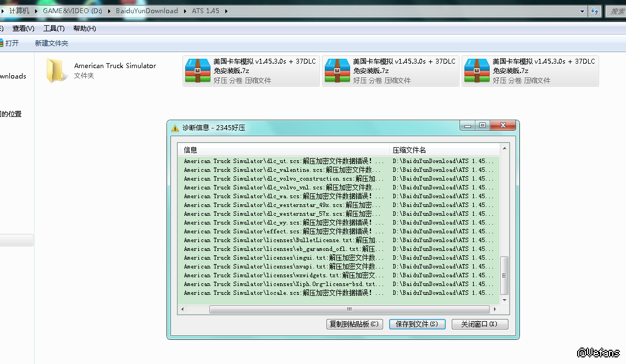Viewport: 626px width, 364px height.
Task: Select the dlc_volvo_vnl.scs error row
Action: pos(339,187)
